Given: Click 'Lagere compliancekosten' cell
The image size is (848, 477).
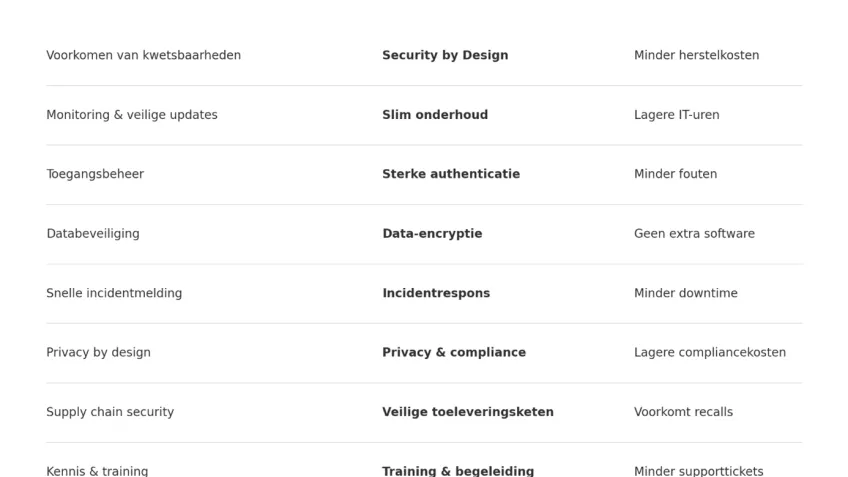Looking at the screenshot, I should tap(709, 352).
